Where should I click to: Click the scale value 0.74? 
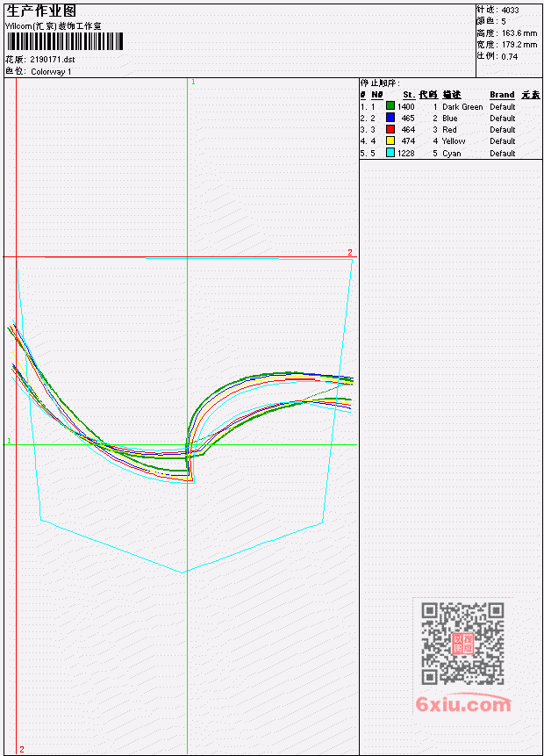(510, 56)
